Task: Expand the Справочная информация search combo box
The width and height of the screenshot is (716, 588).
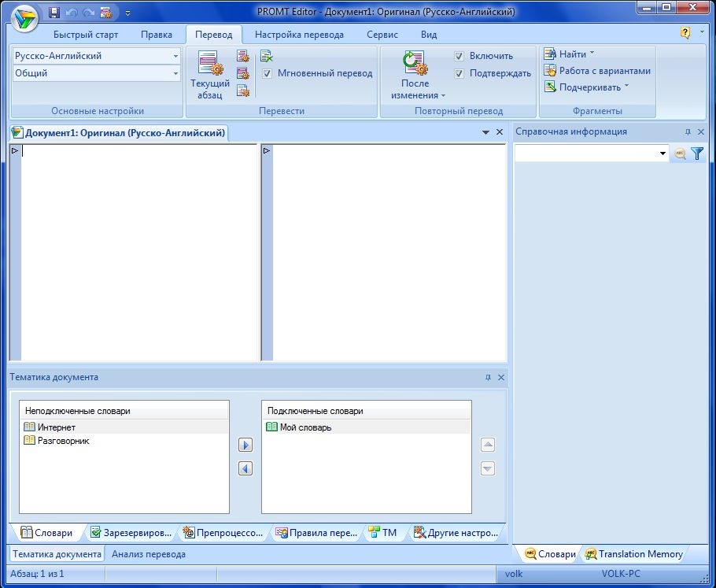Action: click(x=662, y=153)
